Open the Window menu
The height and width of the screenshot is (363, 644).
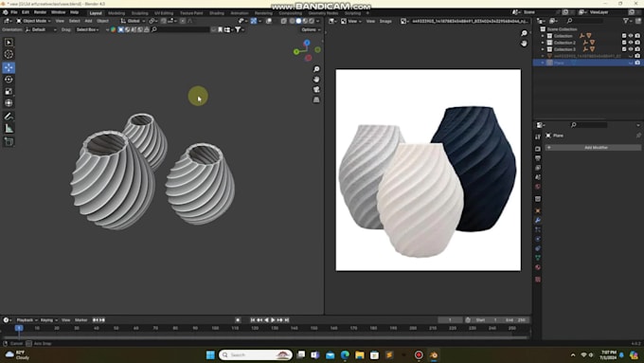click(58, 12)
